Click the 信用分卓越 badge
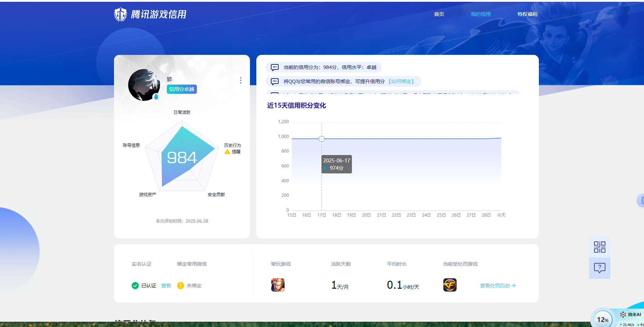644x327 pixels. [x=182, y=89]
